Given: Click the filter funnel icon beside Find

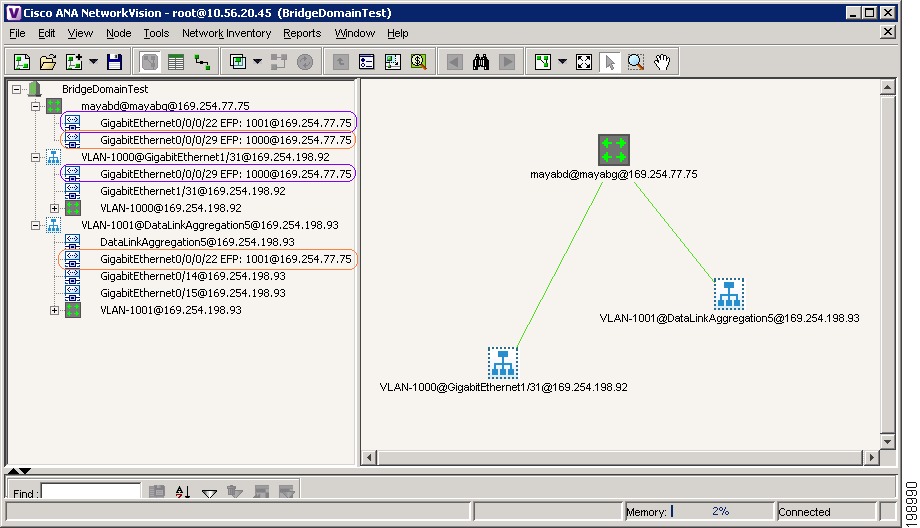Looking at the screenshot, I should point(209,493).
